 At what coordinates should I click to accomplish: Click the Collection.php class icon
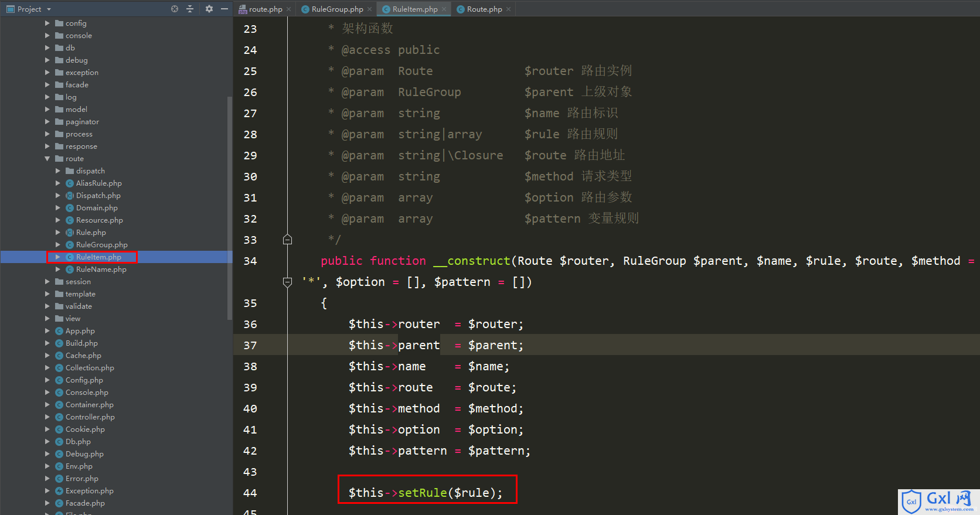click(59, 368)
